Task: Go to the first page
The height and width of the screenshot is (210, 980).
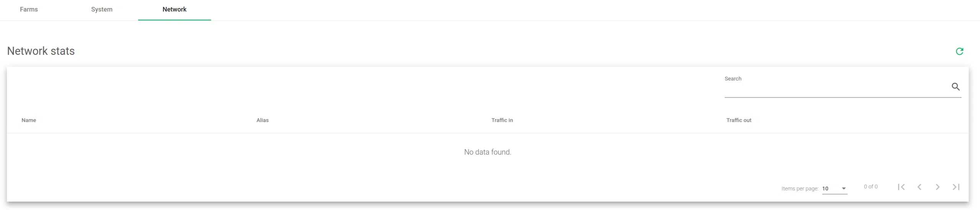Action: pos(901,187)
